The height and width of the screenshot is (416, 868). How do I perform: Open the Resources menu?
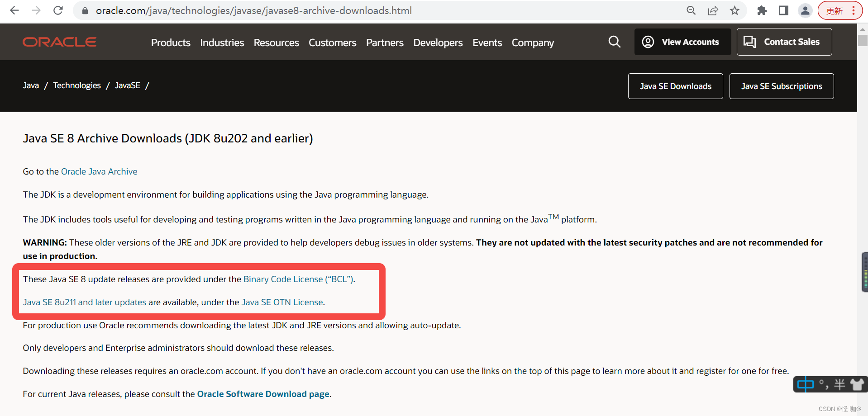pyautogui.click(x=276, y=43)
